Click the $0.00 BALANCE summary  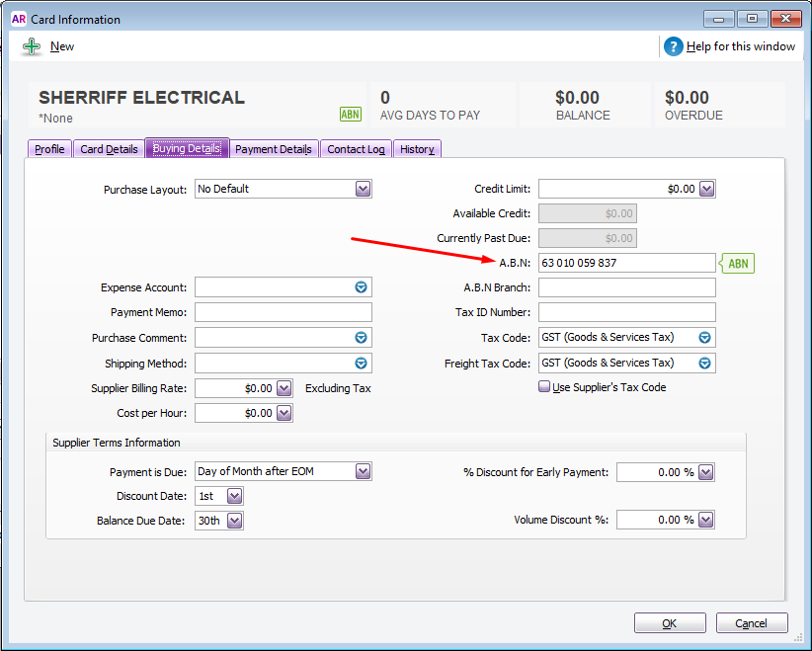tap(583, 105)
